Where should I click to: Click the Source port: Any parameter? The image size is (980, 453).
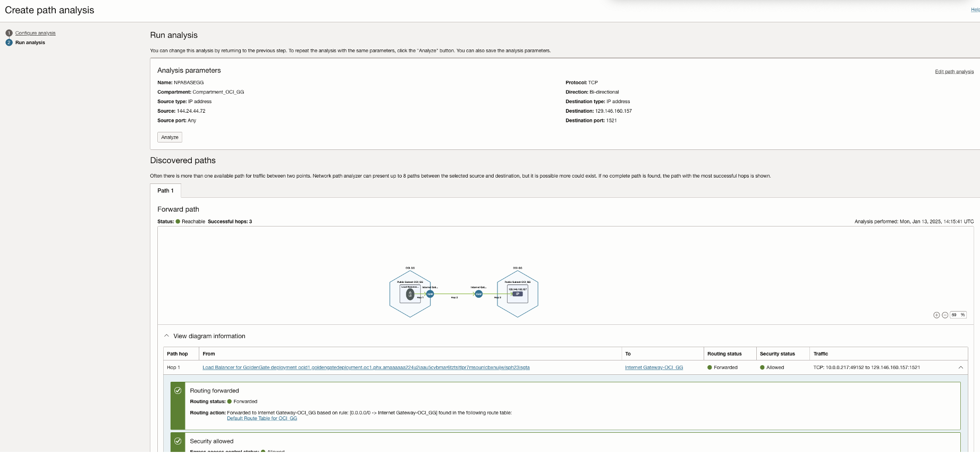177,121
